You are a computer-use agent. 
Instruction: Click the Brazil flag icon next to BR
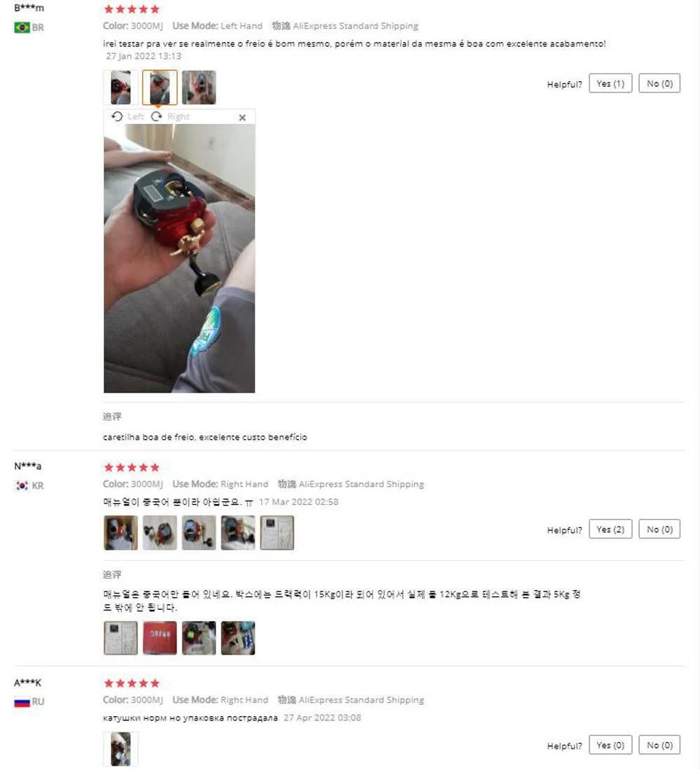22,27
